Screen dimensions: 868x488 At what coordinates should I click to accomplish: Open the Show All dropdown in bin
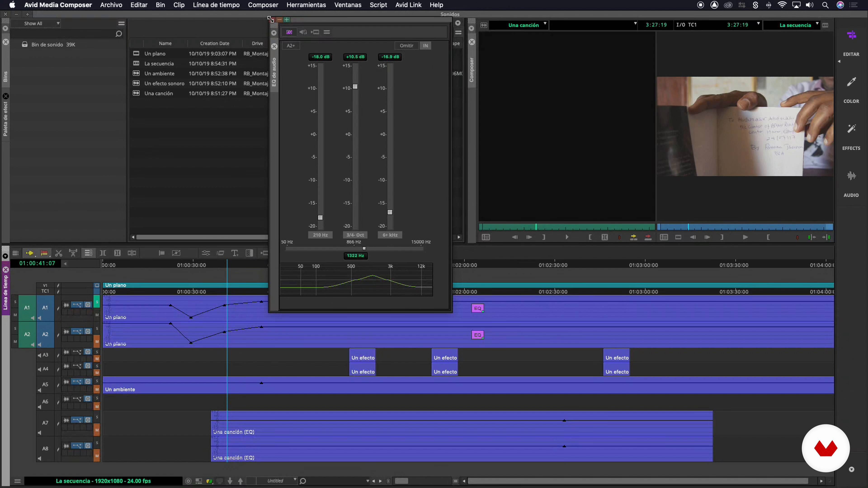coord(36,23)
